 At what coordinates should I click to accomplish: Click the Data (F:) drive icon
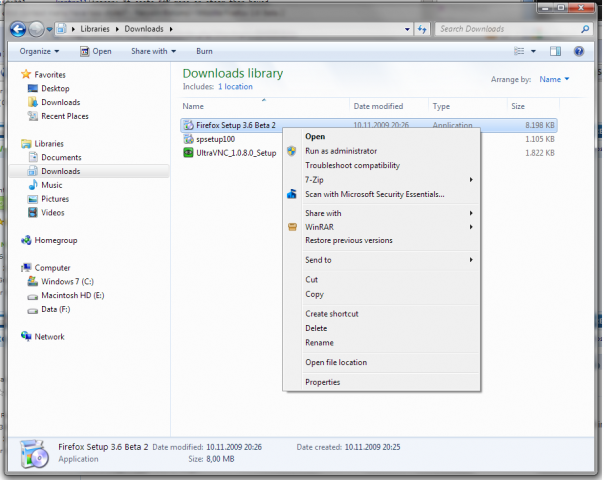point(33,310)
